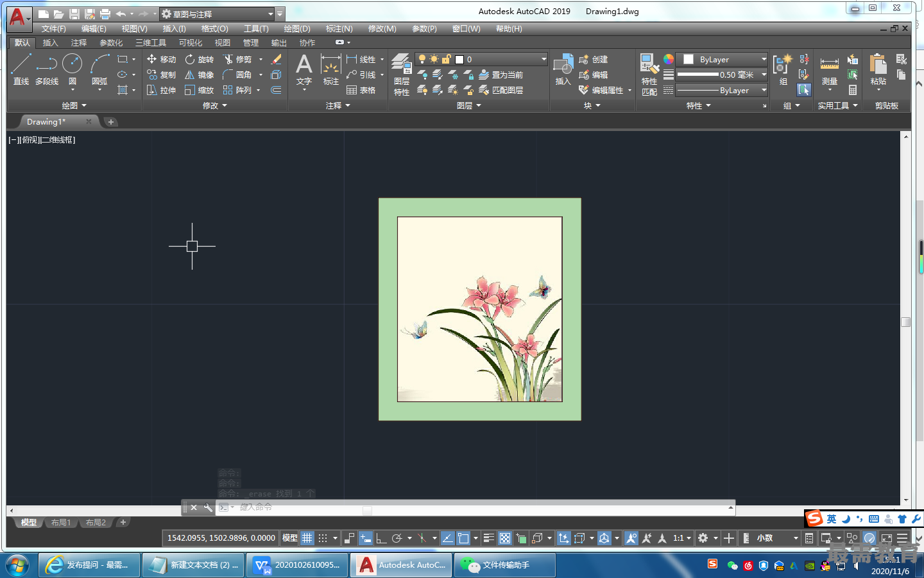
Task: Open the Dimension (标注) tool
Action: (330, 69)
